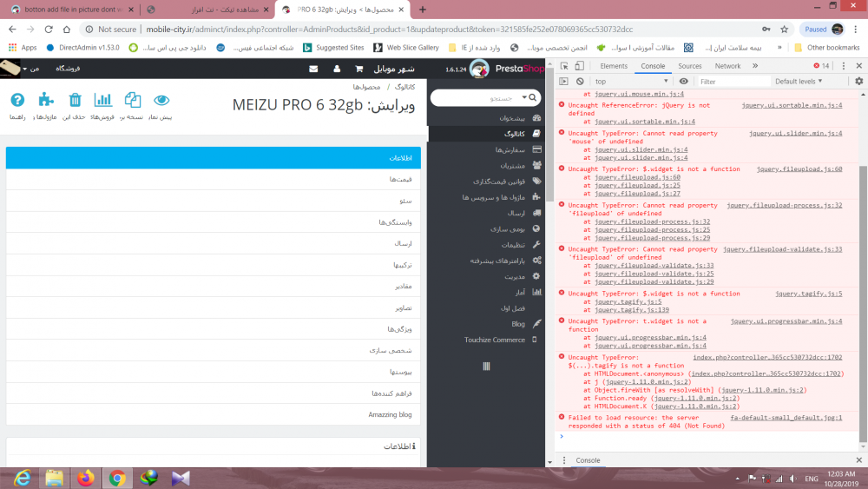Click DevTools inspect element icon
Viewport: 868px width, 489px height.
[x=564, y=66]
